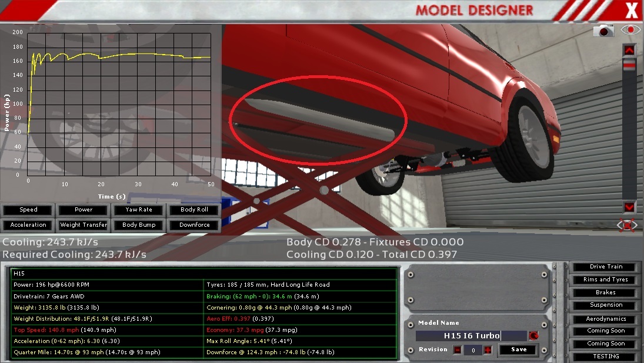
Task: Open the Aerodynamics tab
Action: pyautogui.click(x=606, y=319)
